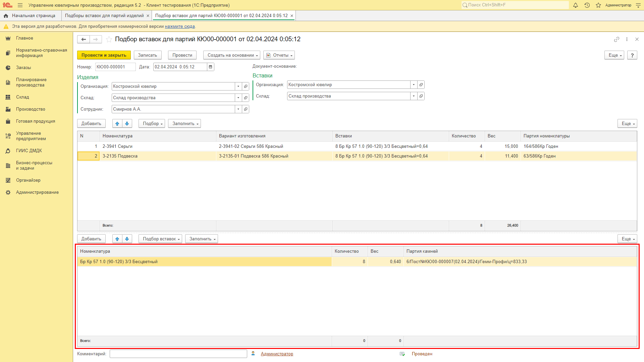Click Провести и закрыть

(x=104, y=55)
